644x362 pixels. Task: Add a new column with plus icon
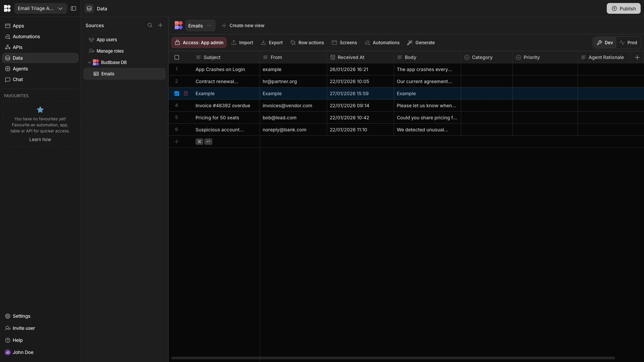pos(637,57)
